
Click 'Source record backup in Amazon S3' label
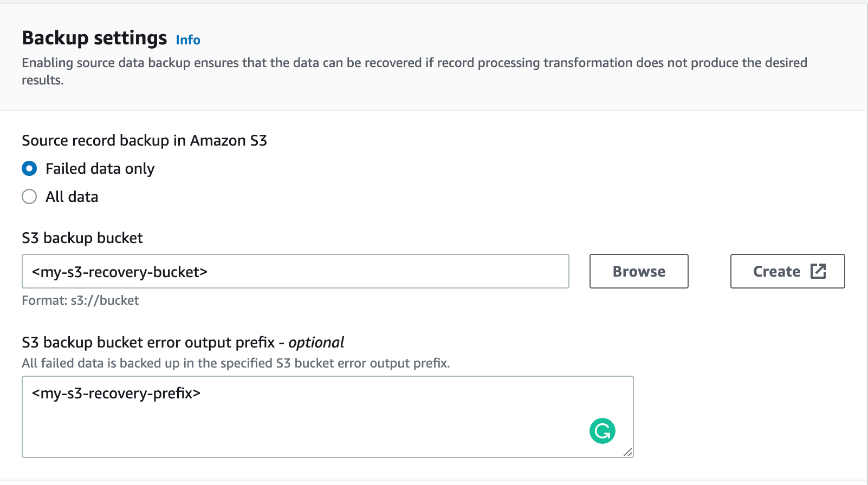[144, 141]
